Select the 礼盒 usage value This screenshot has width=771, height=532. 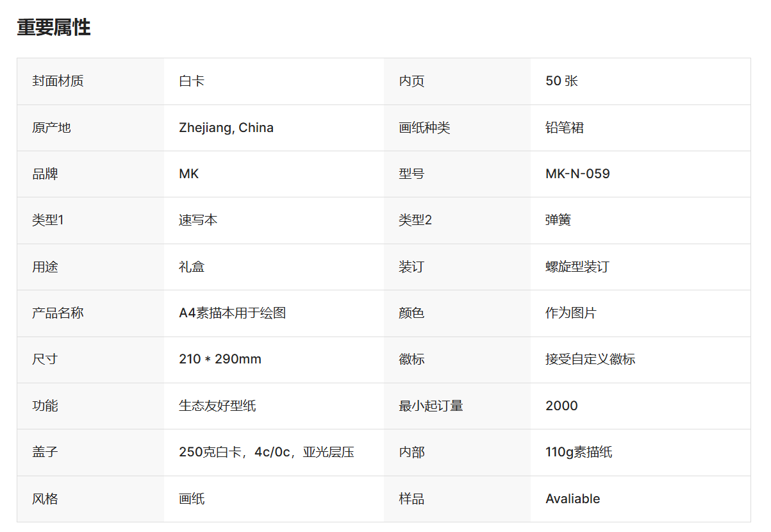click(192, 267)
